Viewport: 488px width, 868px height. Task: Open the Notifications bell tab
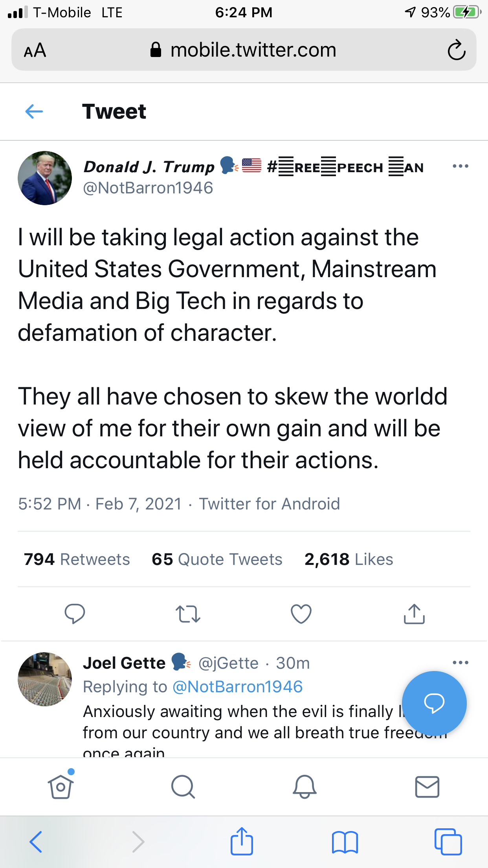pos(305,787)
